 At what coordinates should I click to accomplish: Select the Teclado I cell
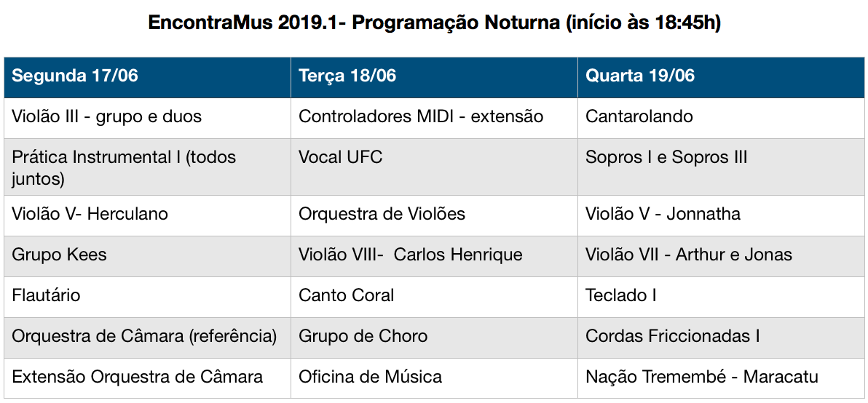pyautogui.click(x=721, y=297)
